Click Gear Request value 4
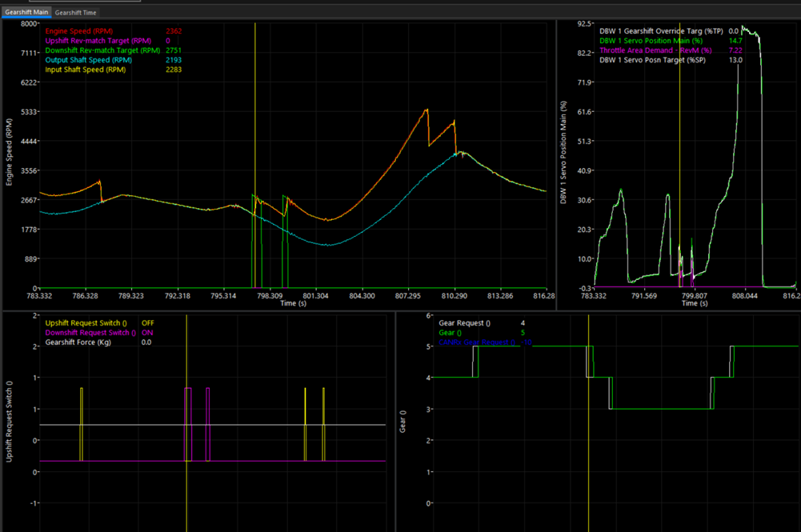The image size is (801, 532). tap(523, 323)
